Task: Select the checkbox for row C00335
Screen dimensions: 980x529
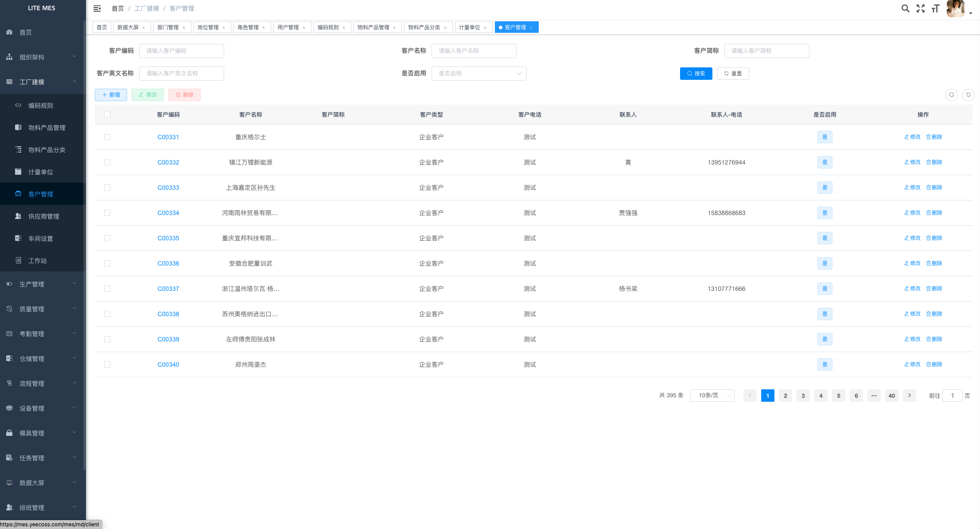Action: click(x=107, y=238)
